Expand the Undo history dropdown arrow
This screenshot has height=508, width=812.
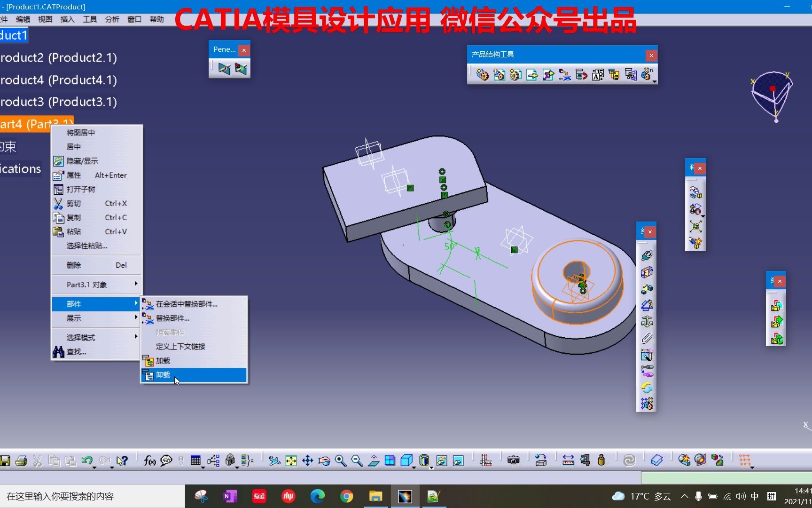(x=94, y=467)
